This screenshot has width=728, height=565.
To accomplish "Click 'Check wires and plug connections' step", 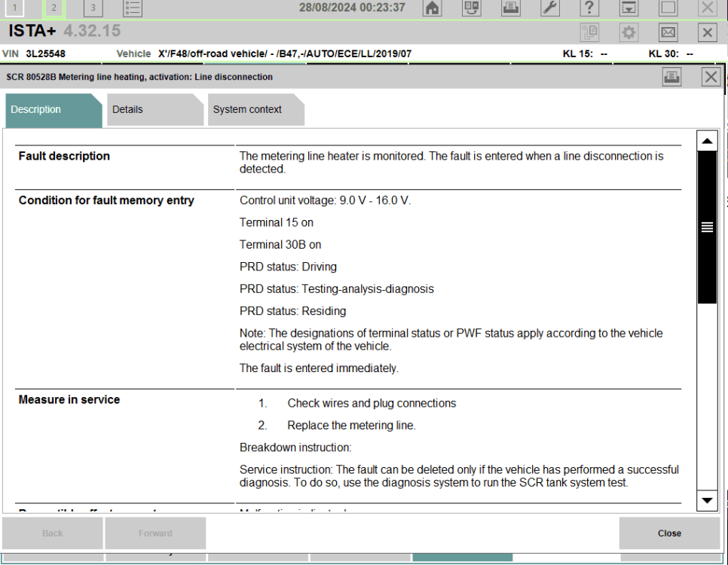I will [x=372, y=404].
